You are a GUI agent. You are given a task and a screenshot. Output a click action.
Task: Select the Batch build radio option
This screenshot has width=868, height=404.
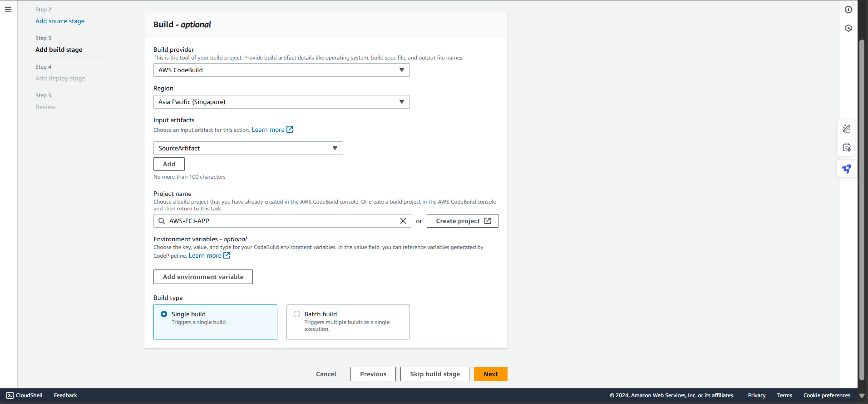tap(297, 314)
